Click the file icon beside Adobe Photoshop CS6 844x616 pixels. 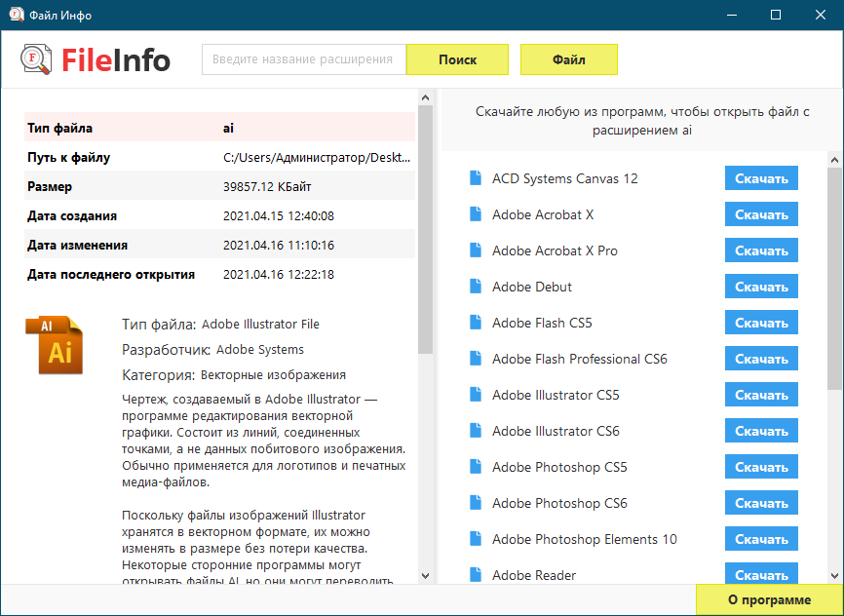(x=476, y=502)
